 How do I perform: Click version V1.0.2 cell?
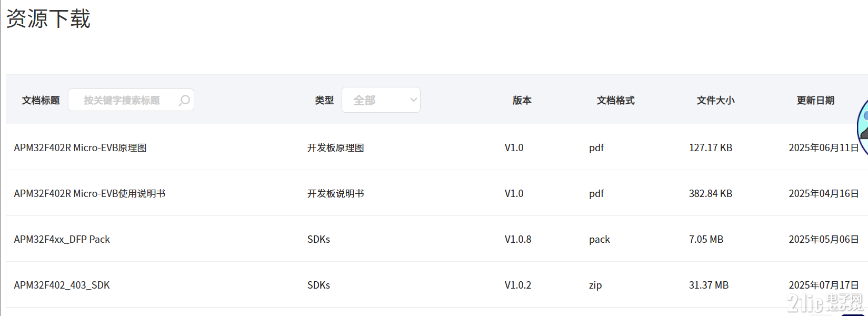(x=518, y=285)
